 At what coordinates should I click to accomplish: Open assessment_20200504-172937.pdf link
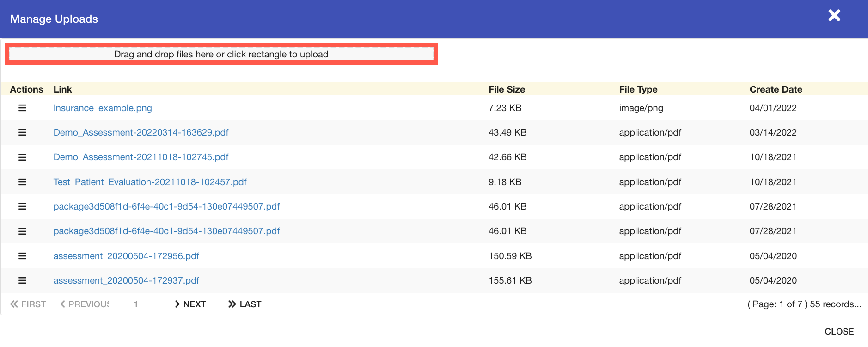point(126,280)
